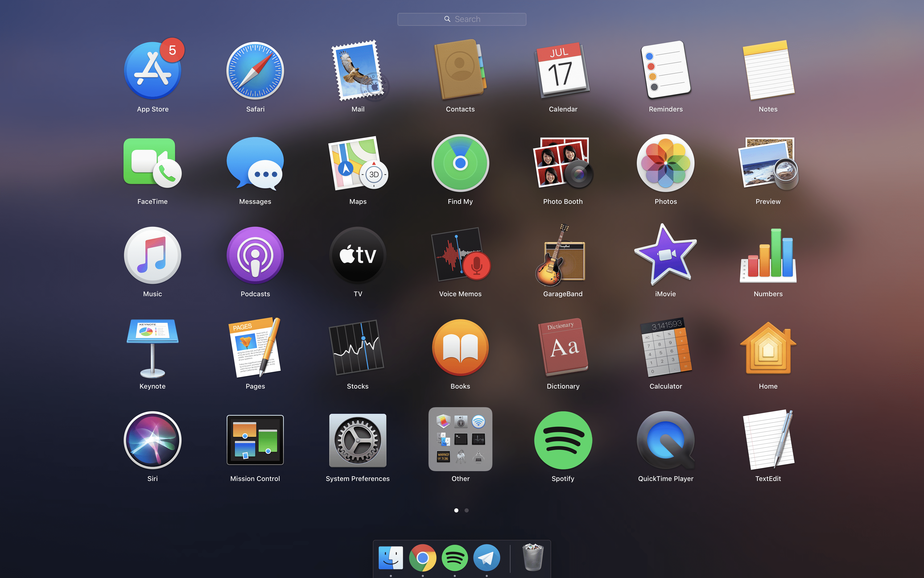Launch System Preferences
The image size is (924, 578).
[x=358, y=440]
